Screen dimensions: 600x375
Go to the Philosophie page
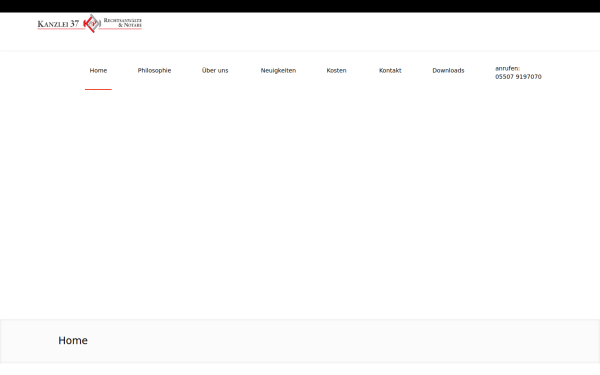(x=154, y=70)
